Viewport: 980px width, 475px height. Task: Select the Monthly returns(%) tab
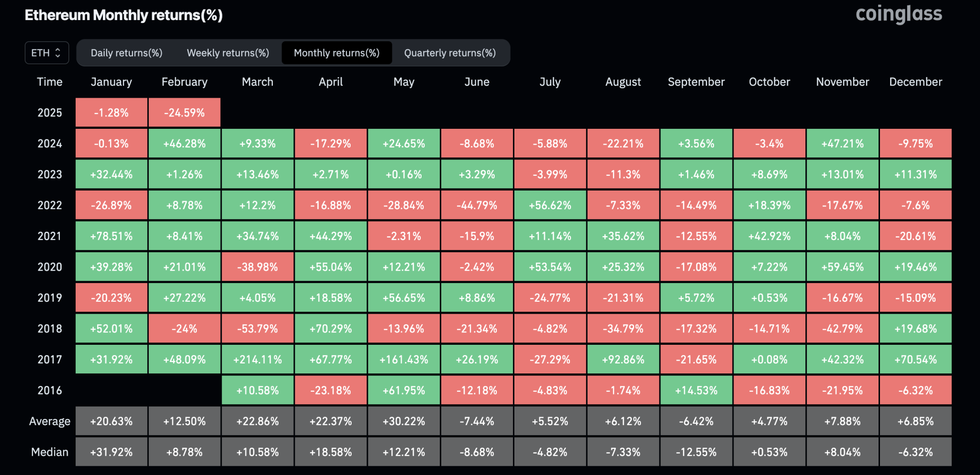(336, 53)
